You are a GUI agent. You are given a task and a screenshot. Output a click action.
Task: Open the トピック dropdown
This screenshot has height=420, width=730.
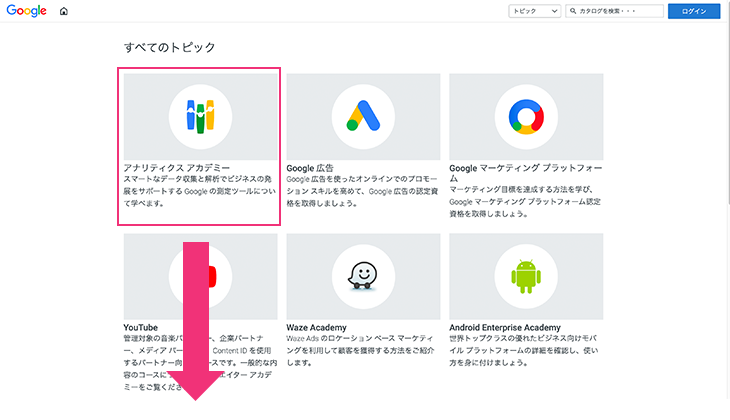[x=534, y=11]
